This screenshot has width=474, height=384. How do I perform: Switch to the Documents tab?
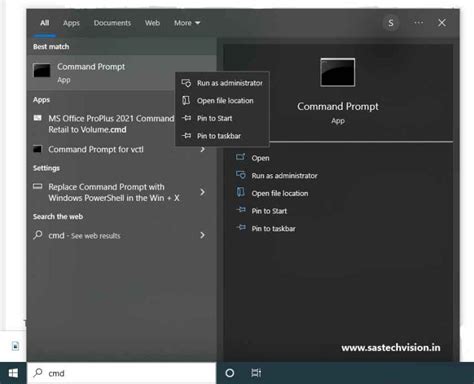tap(112, 23)
